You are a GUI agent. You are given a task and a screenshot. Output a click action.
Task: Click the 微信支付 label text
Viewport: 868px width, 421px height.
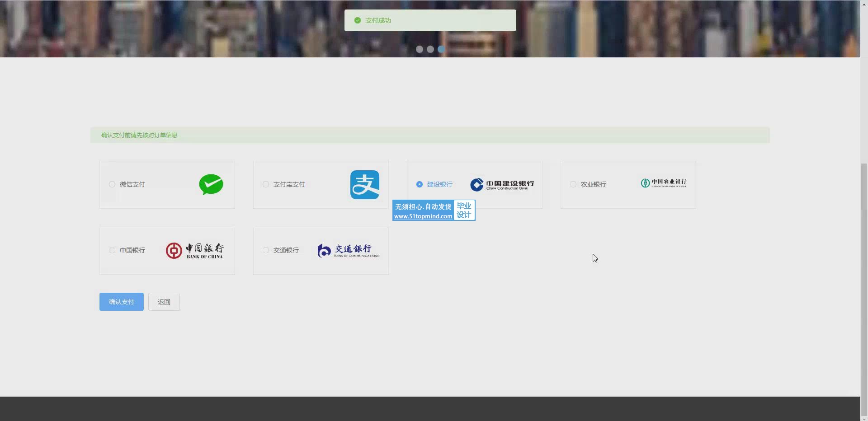pyautogui.click(x=132, y=184)
